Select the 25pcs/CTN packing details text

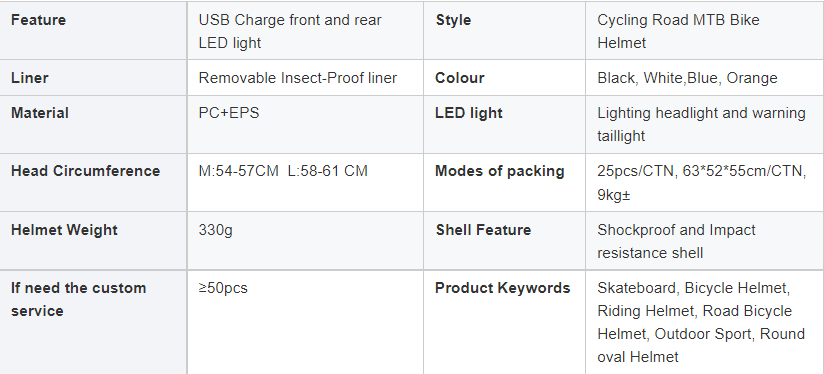(702, 183)
